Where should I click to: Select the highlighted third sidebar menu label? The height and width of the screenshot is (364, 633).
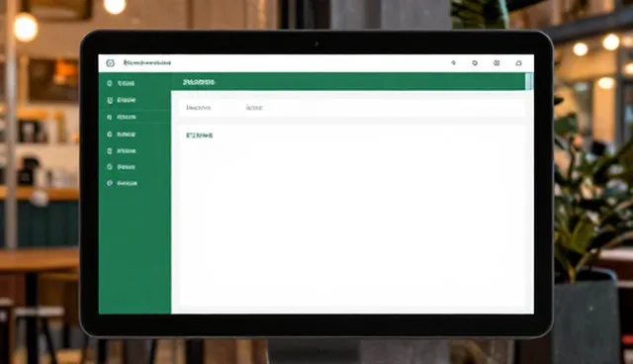click(x=127, y=117)
